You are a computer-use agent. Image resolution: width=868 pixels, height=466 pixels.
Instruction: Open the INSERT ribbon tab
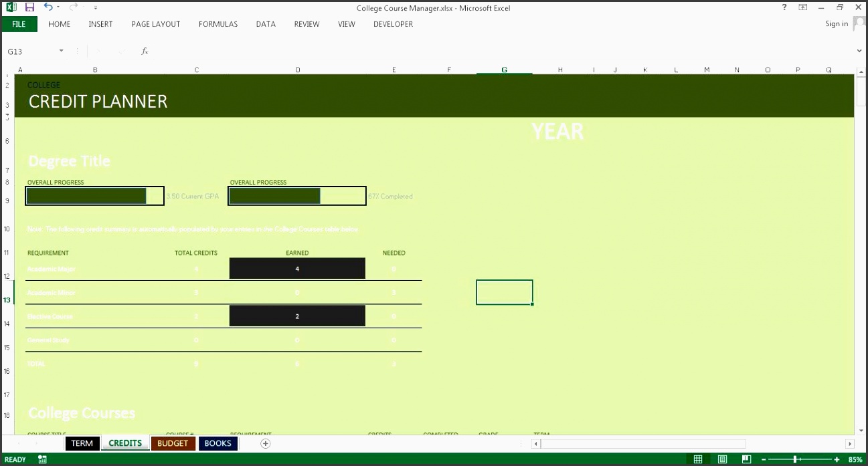pos(100,24)
